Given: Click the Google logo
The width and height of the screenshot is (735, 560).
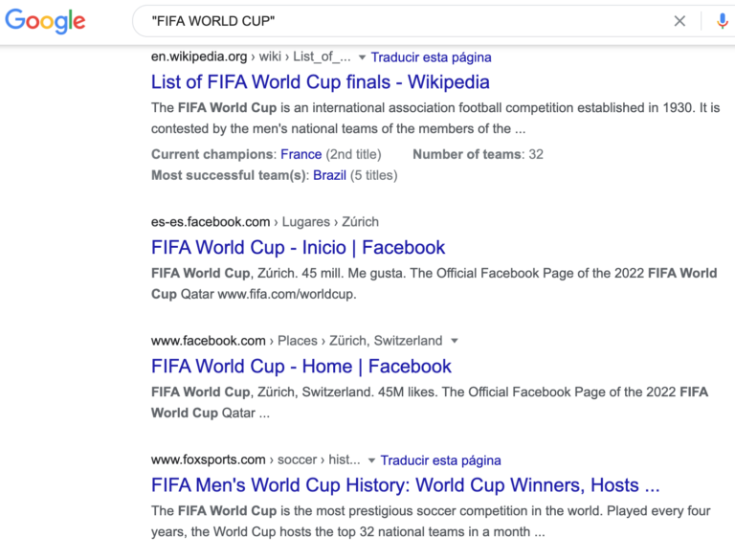Looking at the screenshot, I should tap(45, 21).
